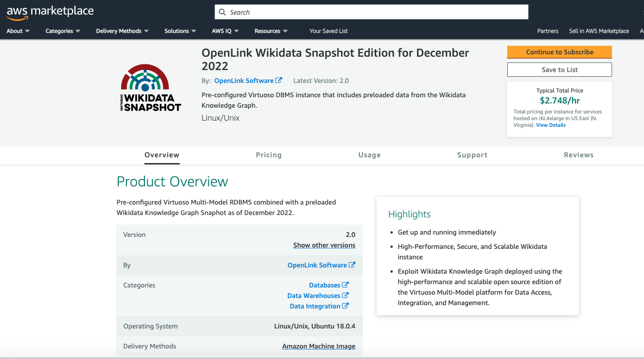Viewport: 644px width, 359px height.
Task: Click Get up and running immediately bullet
Action: [x=447, y=232]
